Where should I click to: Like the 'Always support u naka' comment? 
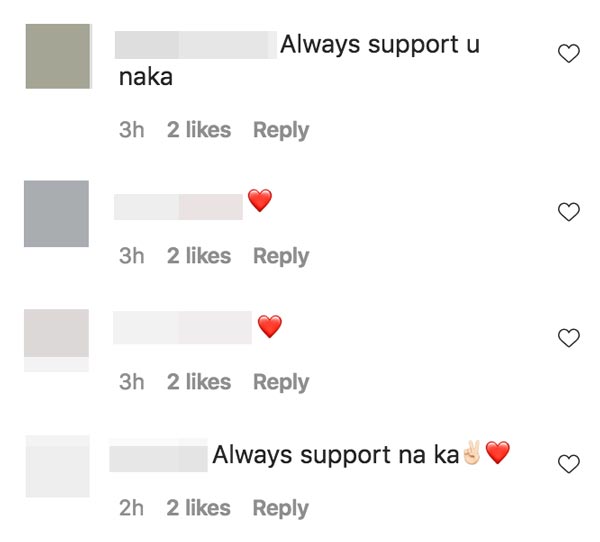point(568,55)
